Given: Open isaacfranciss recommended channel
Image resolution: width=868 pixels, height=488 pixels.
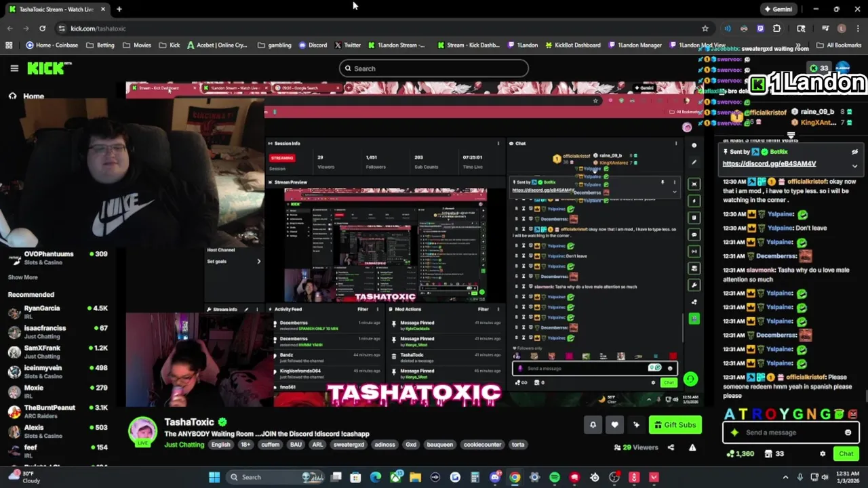Looking at the screenshot, I should 58,332.
